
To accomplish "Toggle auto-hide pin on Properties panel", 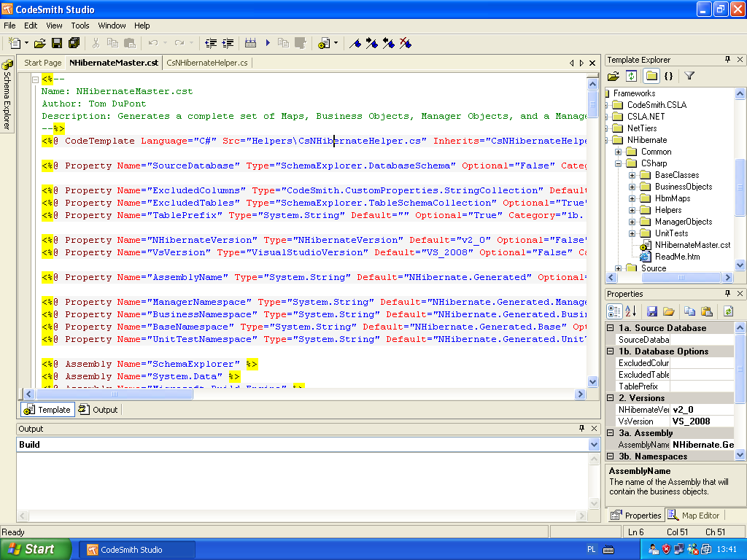I will pyautogui.click(x=727, y=293).
